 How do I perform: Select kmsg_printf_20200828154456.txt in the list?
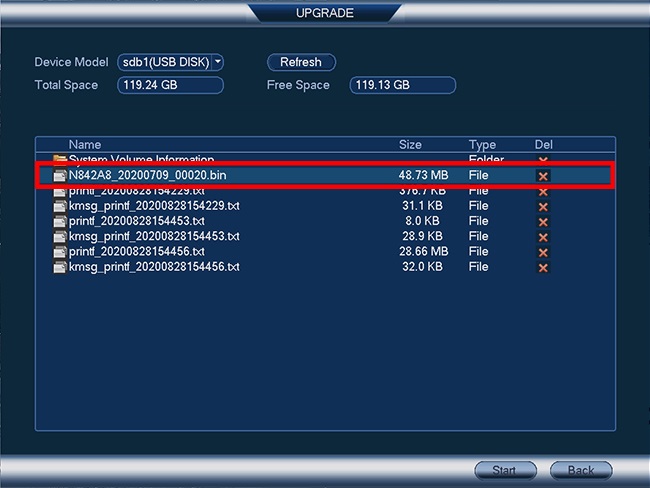click(x=153, y=268)
